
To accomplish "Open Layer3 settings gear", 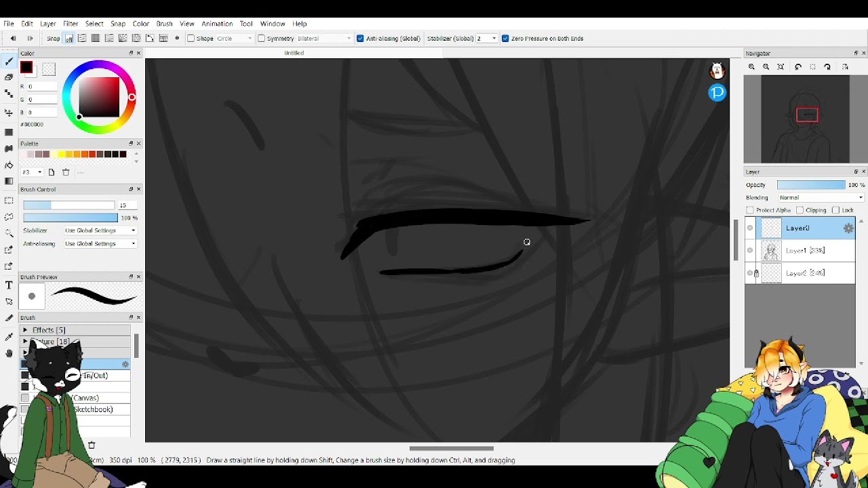I will click(x=848, y=228).
